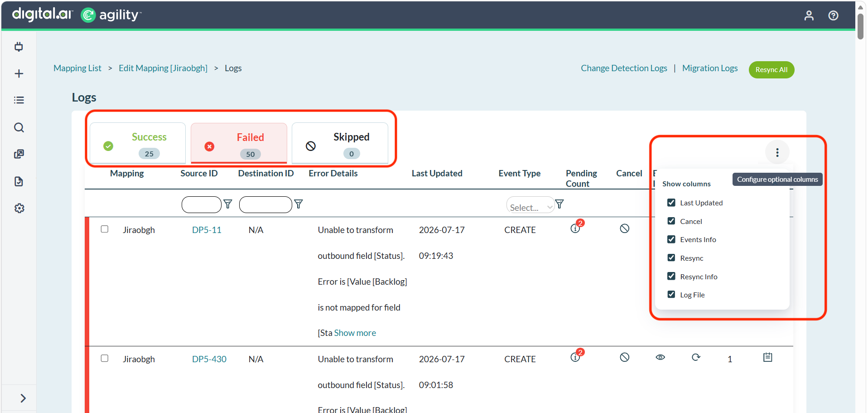Click the Failed count badge 50
Image resolution: width=868 pixels, height=413 pixels.
251,154
